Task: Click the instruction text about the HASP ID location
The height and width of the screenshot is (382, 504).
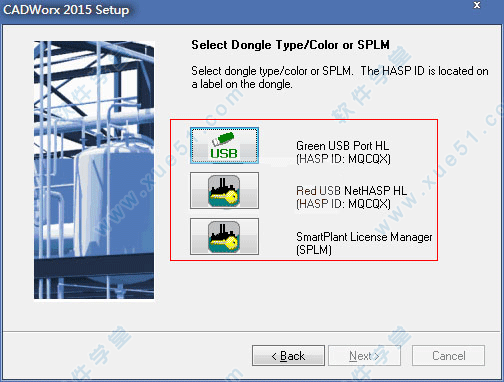Action: point(340,77)
